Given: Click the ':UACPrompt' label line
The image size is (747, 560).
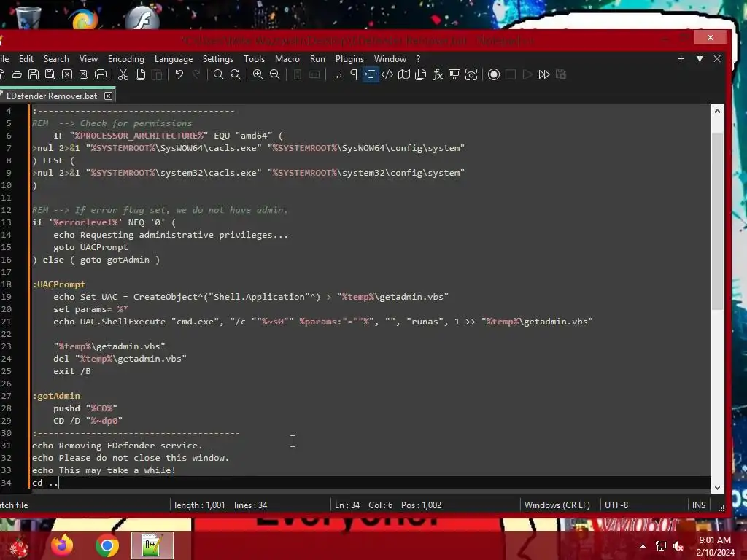Looking at the screenshot, I should pos(58,284).
